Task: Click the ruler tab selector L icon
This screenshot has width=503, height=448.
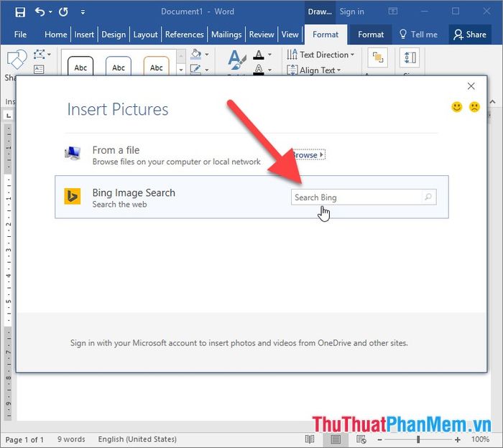Action: (x=9, y=116)
